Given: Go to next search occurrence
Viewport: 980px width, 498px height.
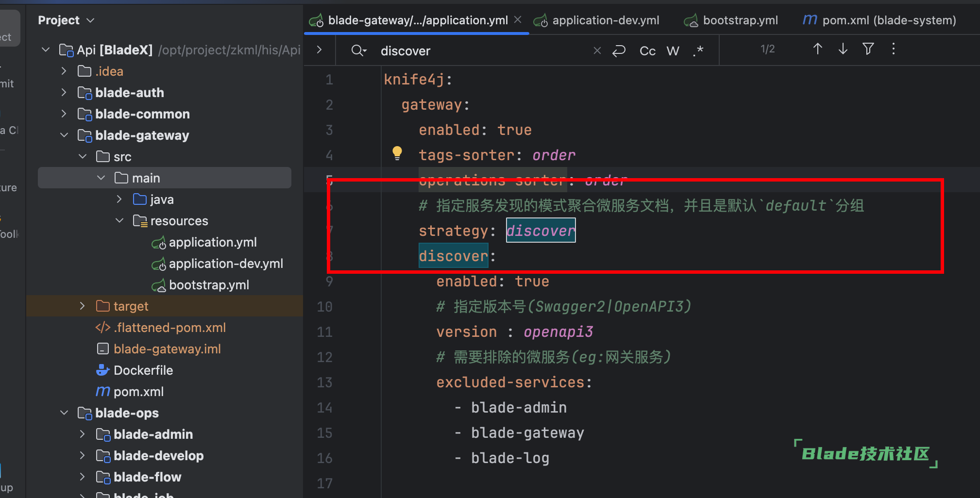Looking at the screenshot, I should (843, 49).
